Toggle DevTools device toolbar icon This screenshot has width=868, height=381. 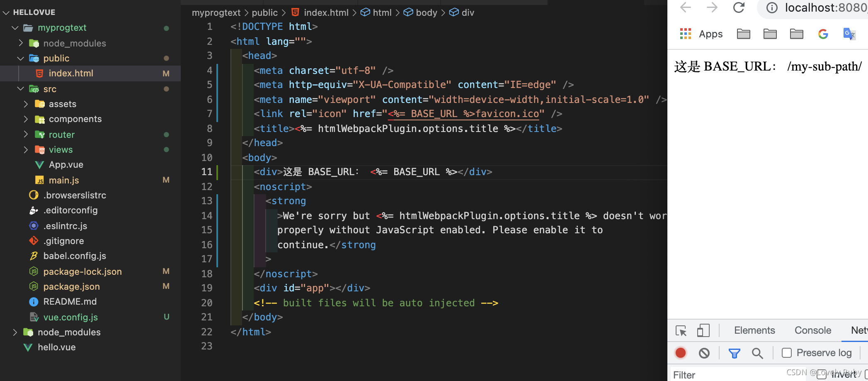point(703,331)
